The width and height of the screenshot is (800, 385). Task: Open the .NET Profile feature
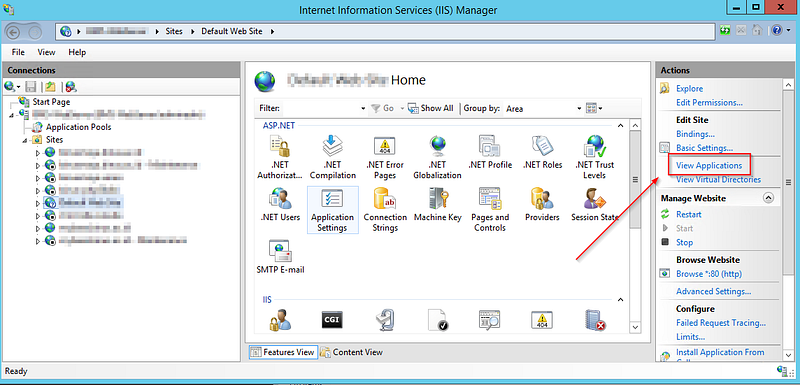490,153
